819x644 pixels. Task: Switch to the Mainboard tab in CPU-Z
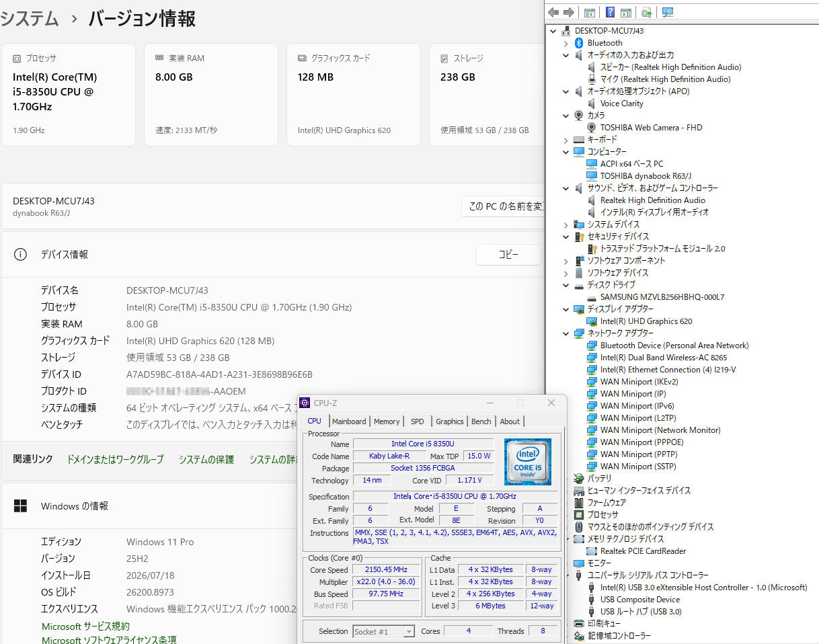[349, 421]
